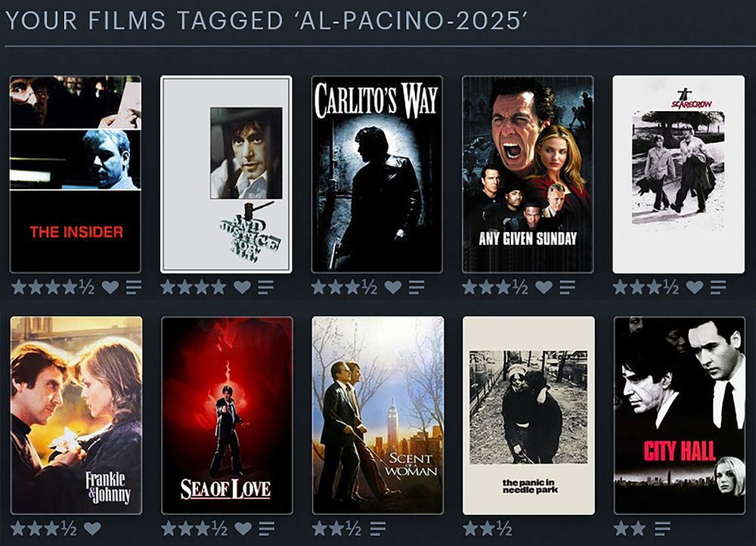Viewport: 756px width, 546px height.
Task: Click the heart icon under Sea of Love
Action: tap(243, 529)
